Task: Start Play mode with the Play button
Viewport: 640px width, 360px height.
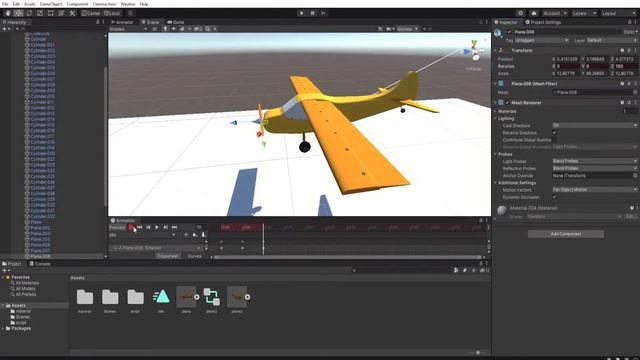Action: pos(302,13)
